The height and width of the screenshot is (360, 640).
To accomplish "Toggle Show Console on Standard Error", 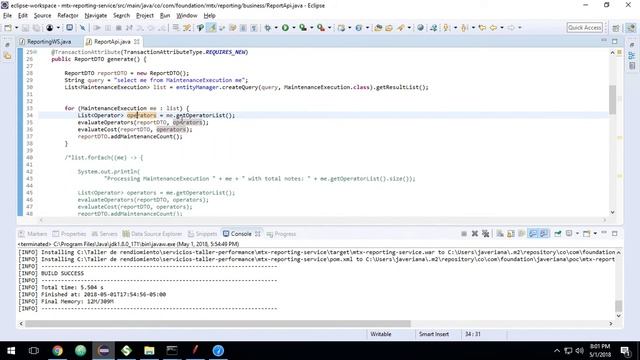I will coord(544,234).
